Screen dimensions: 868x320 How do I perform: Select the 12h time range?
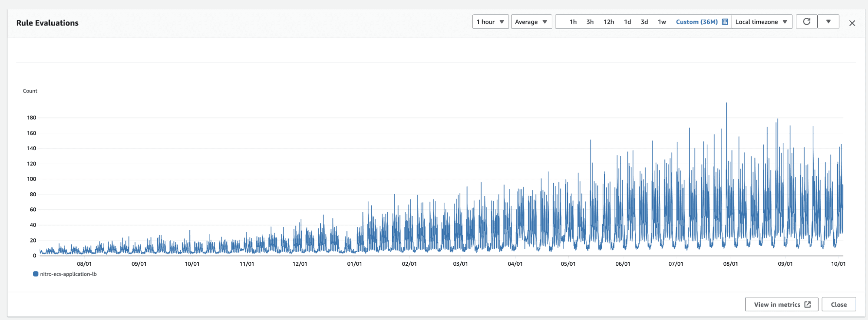pyautogui.click(x=608, y=22)
